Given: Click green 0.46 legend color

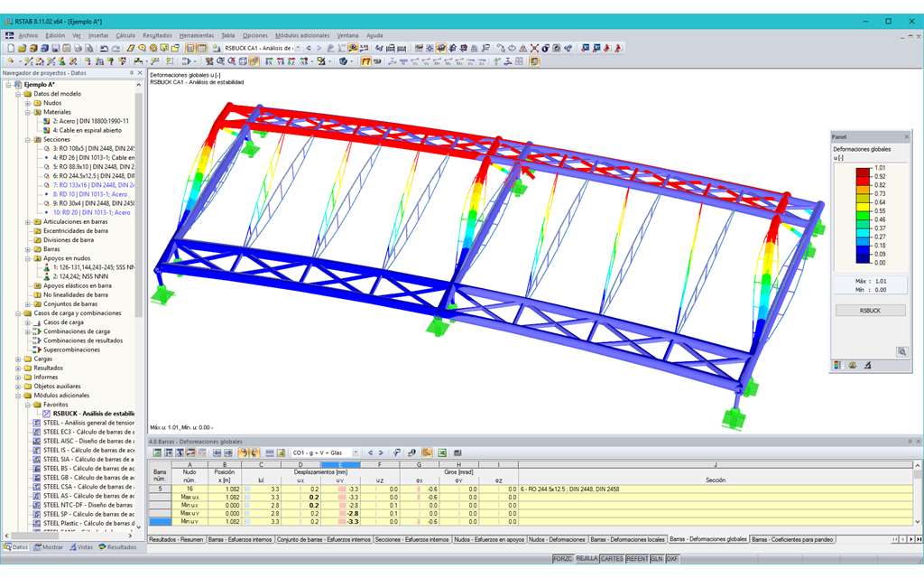Looking at the screenshot, I should 863,215.
